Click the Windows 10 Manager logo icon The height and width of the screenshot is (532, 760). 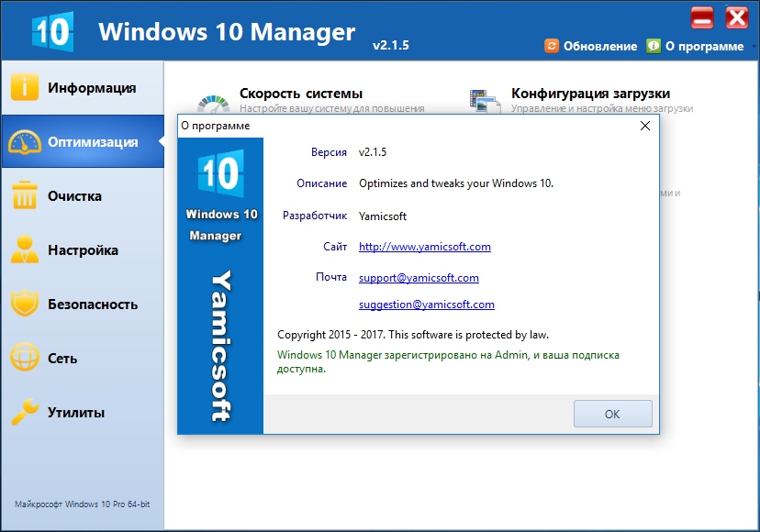pos(53,31)
